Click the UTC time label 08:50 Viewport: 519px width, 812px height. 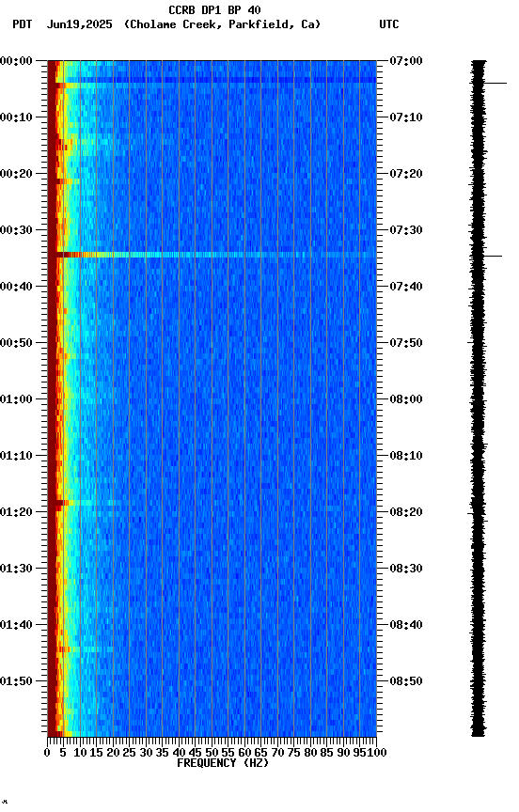tap(406, 681)
